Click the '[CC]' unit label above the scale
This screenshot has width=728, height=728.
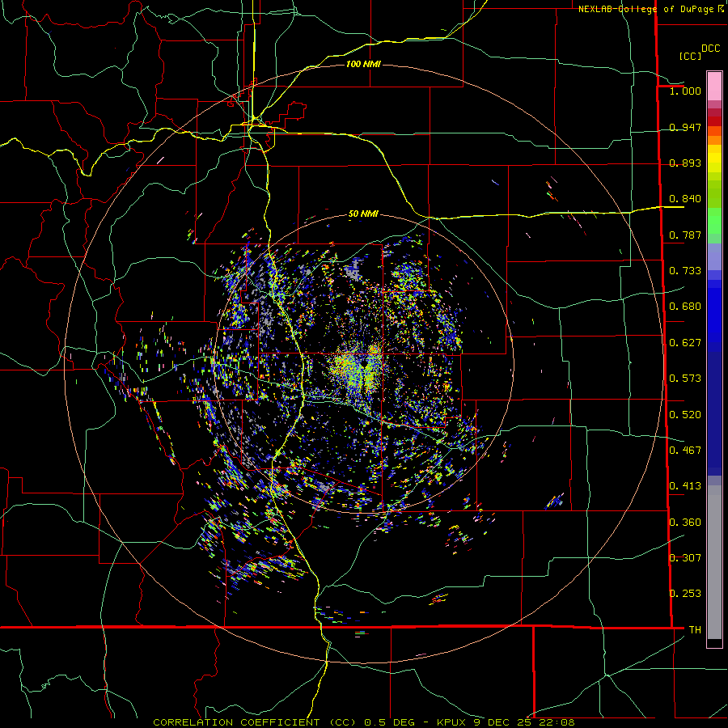[691, 56]
